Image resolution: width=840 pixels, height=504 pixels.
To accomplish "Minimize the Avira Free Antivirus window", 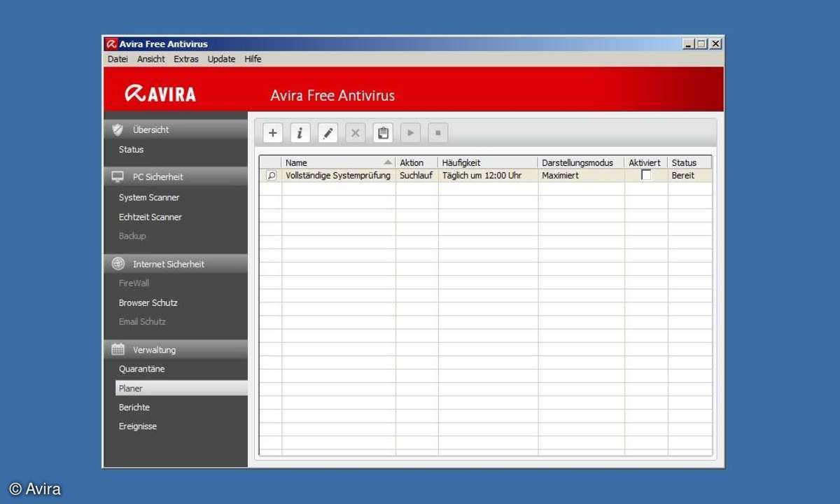I will coord(689,43).
